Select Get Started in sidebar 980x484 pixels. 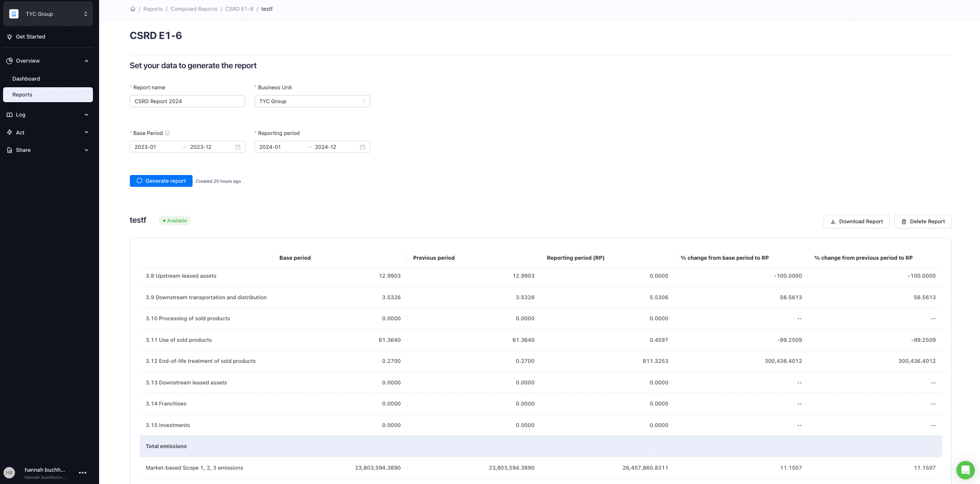[x=30, y=36]
